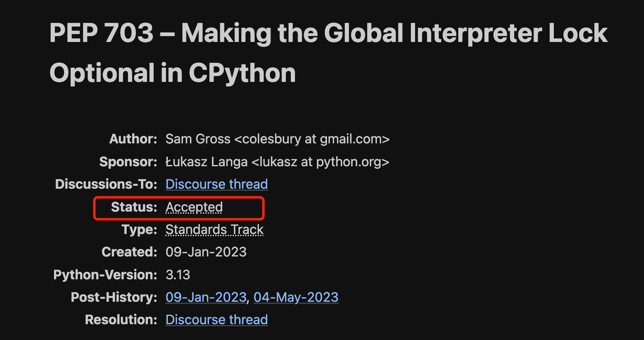Click the "Python-Version:" field label

pos(105,275)
